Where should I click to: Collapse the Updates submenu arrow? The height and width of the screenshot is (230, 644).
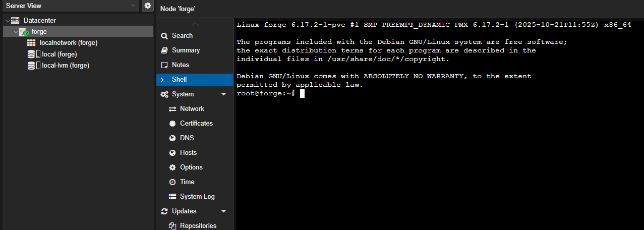(x=224, y=211)
